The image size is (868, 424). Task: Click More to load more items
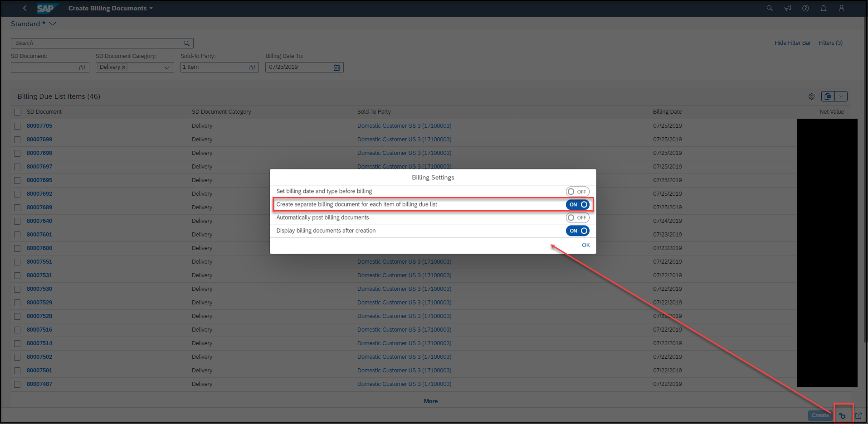[x=431, y=401]
